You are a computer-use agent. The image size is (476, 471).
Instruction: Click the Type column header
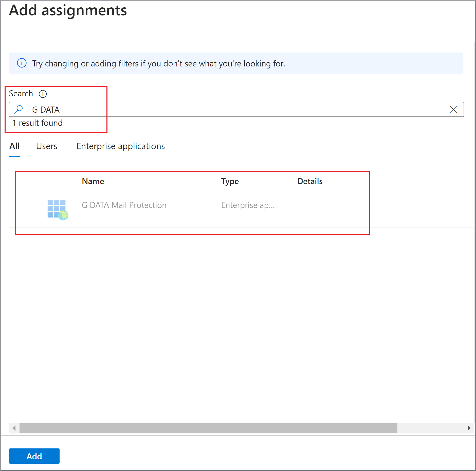point(230,181)
